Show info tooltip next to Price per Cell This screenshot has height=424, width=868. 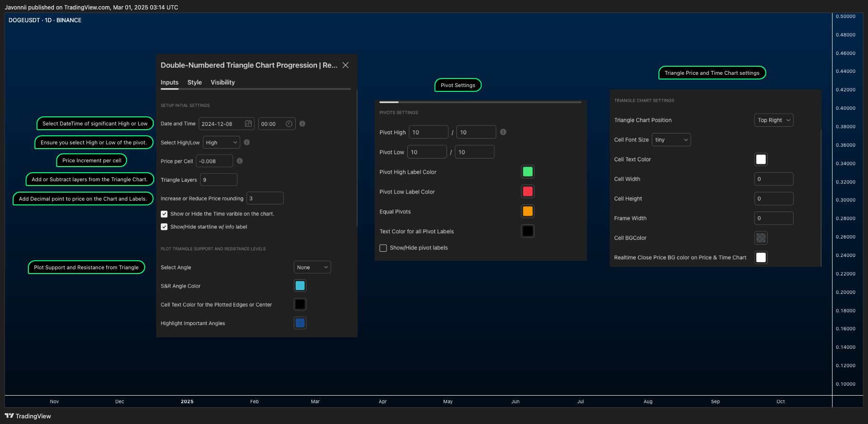[x=240, y=161]
